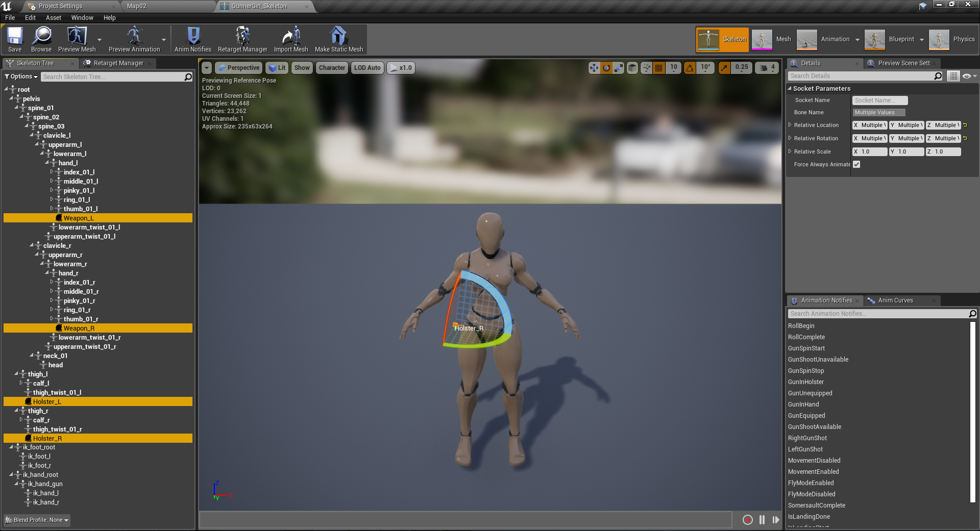This screenshot has width=980, height=531.
Task: Open Blend Profile None dropdown
Action: pos(37,520)
